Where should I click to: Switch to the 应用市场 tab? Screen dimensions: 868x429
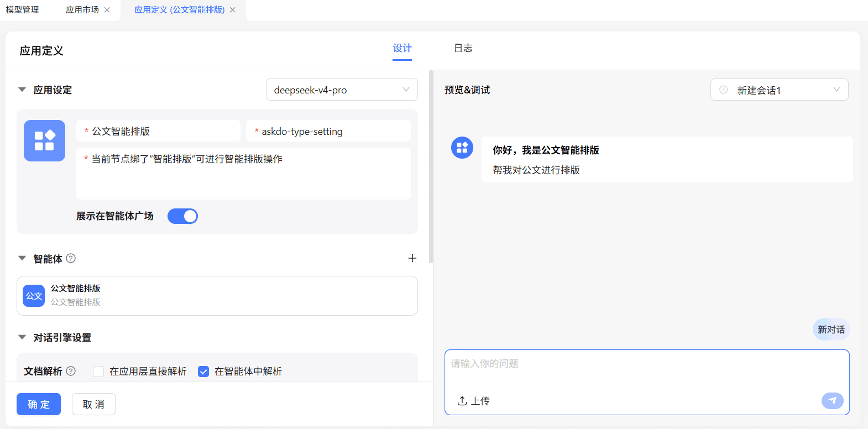pos(82,10)
